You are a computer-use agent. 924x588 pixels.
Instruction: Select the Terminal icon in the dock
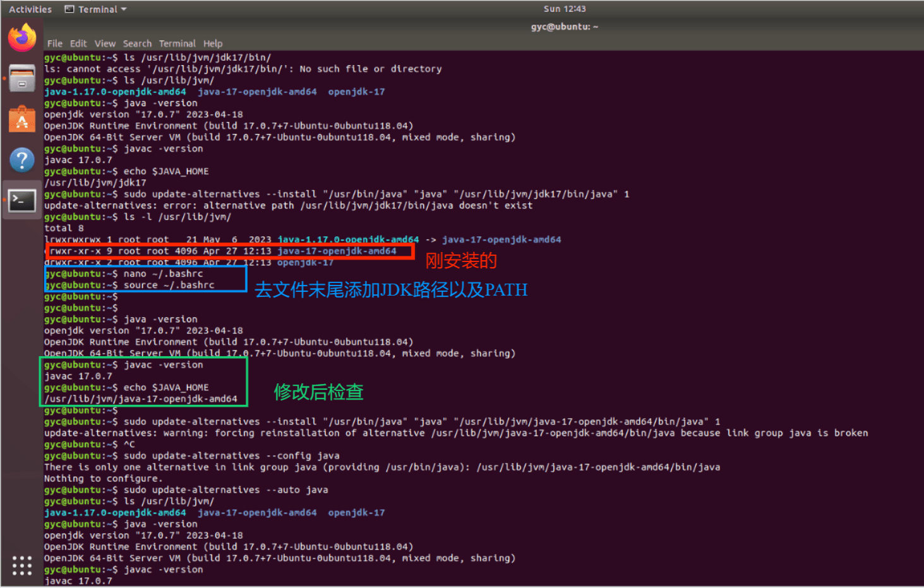point(21,200)
